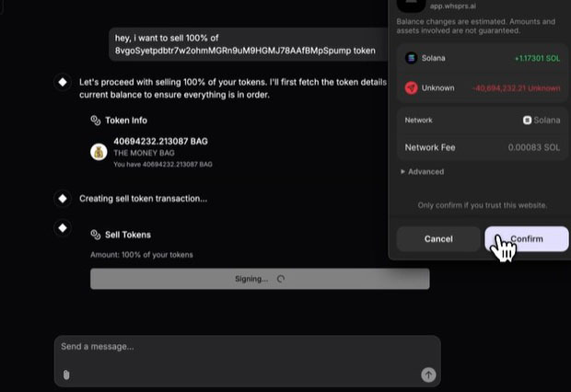
Task: Click the Token Info chain icon
Action: coord(95,121)
